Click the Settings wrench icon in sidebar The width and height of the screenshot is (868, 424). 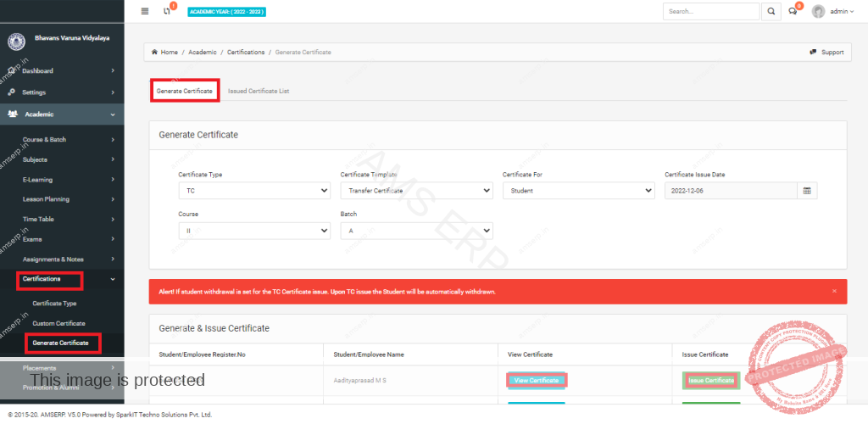point(12,92)
